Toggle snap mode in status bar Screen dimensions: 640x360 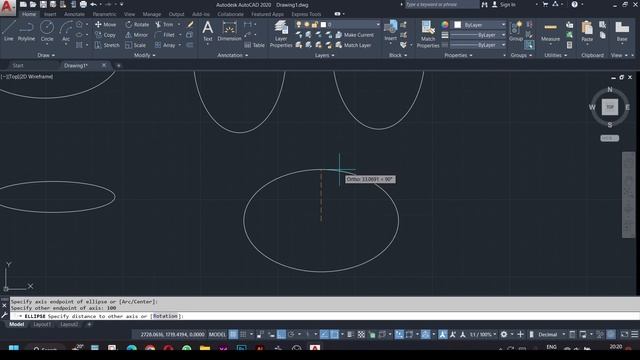point(243,334)
